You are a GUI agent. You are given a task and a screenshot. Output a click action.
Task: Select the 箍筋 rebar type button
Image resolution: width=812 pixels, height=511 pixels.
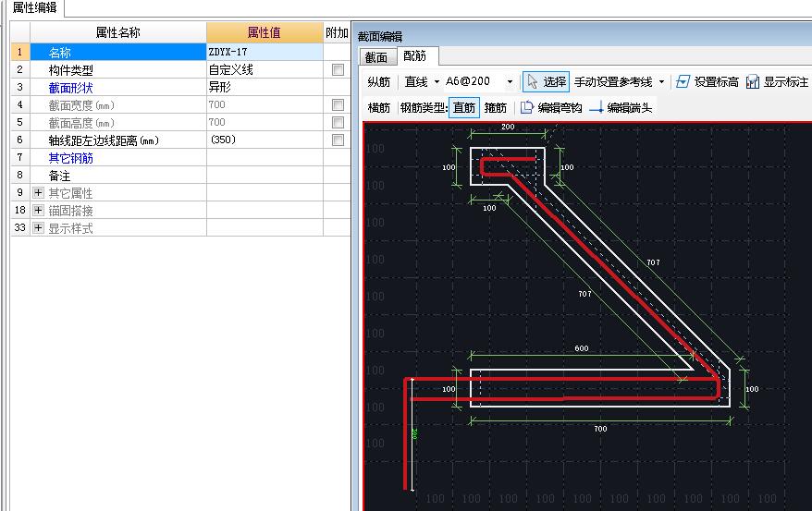point(496,107)
